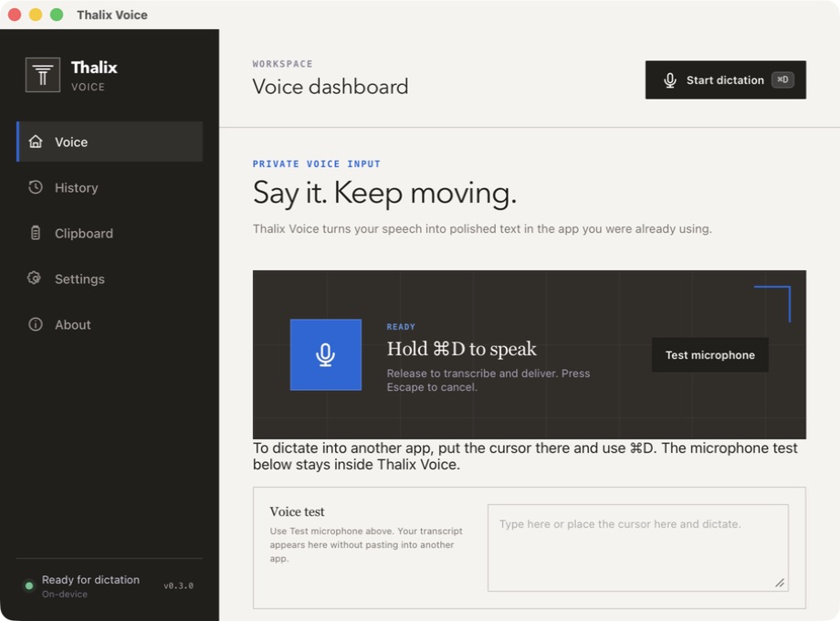Click the blue READY status label

click(401, 327)
